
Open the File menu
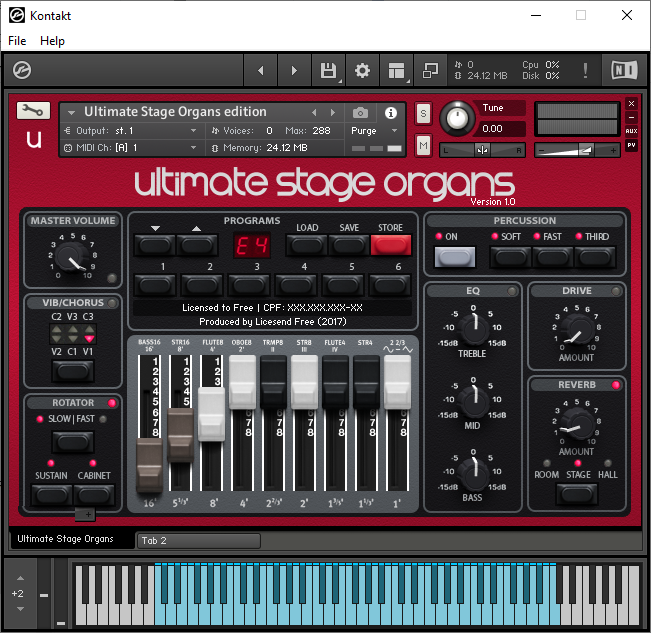(17, 41)
